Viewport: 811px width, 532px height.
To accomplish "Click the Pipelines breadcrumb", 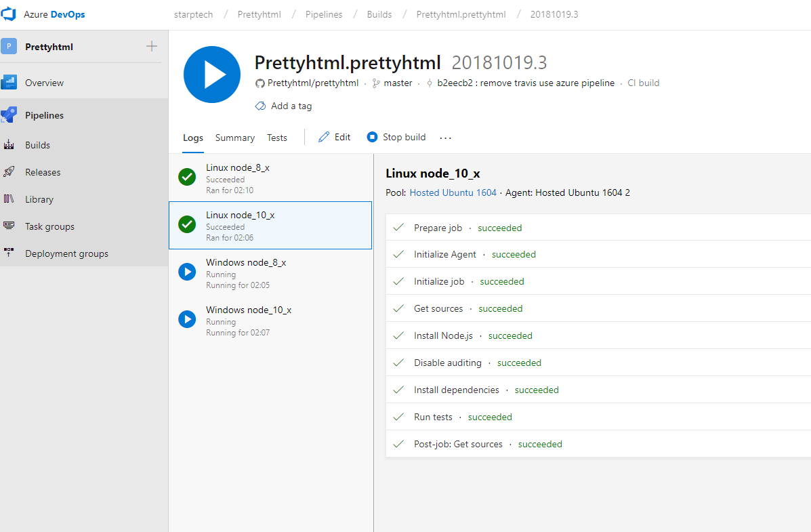I will (324, 14).
